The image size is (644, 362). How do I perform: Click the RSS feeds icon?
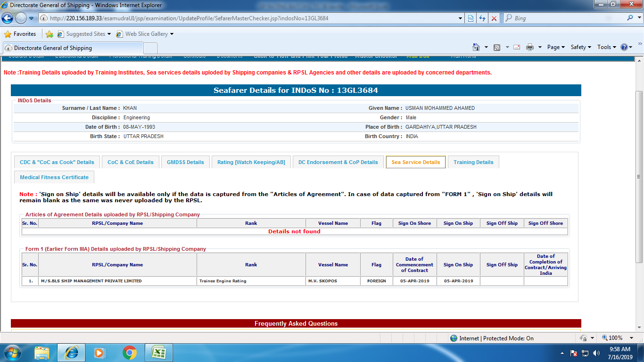point(497,47)
